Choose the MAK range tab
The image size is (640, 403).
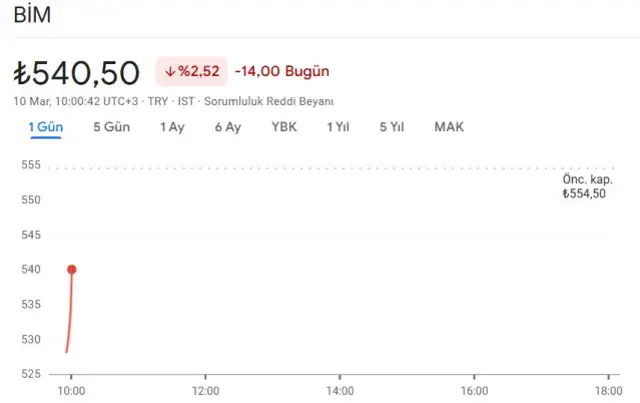click(x=449, y=127)
